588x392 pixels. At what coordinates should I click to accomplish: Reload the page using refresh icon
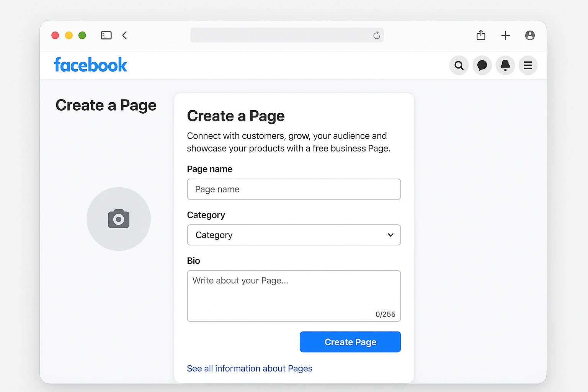pyautogui.click(x=376, y=35)
